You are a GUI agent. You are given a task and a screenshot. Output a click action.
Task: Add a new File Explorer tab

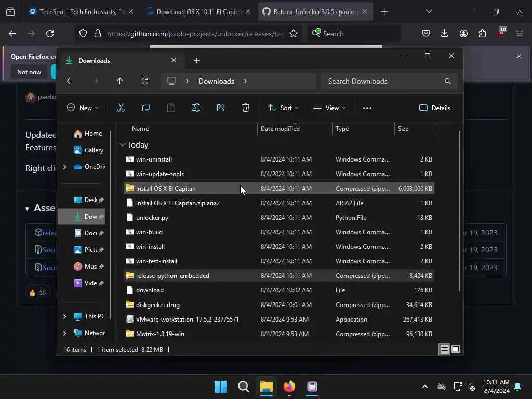(196, 61)
